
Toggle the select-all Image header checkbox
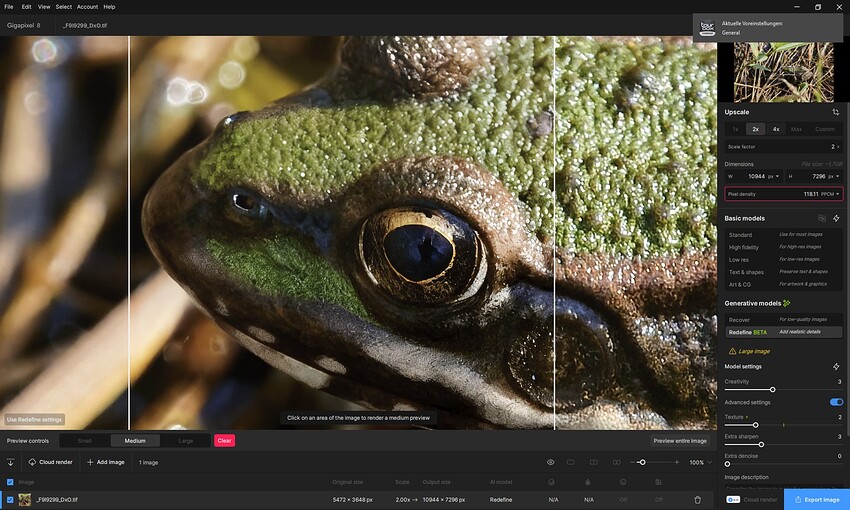coord(10,482)
